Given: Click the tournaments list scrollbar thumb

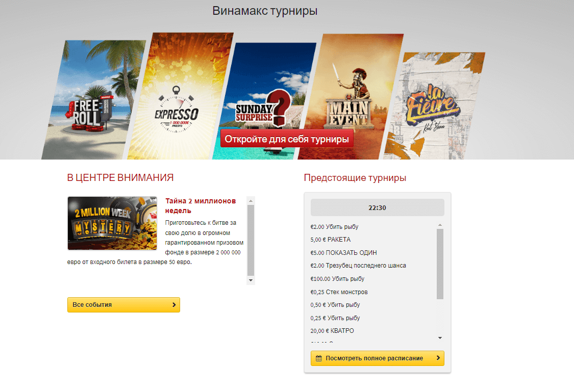Looking at the screenshot, I should pyautogui.click(x=440, y=264).
